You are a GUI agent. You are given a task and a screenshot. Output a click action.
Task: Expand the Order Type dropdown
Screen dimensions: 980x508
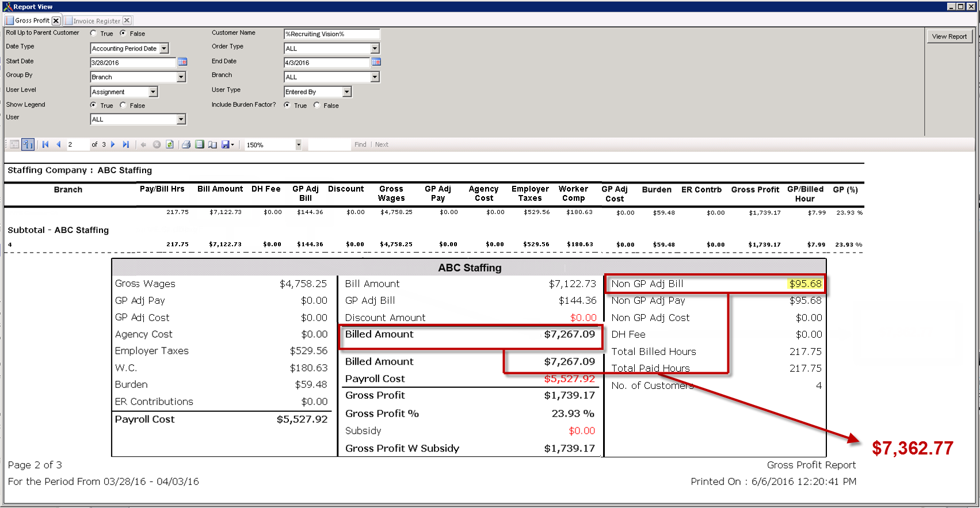pyautogui.click(x=375, y=48)
